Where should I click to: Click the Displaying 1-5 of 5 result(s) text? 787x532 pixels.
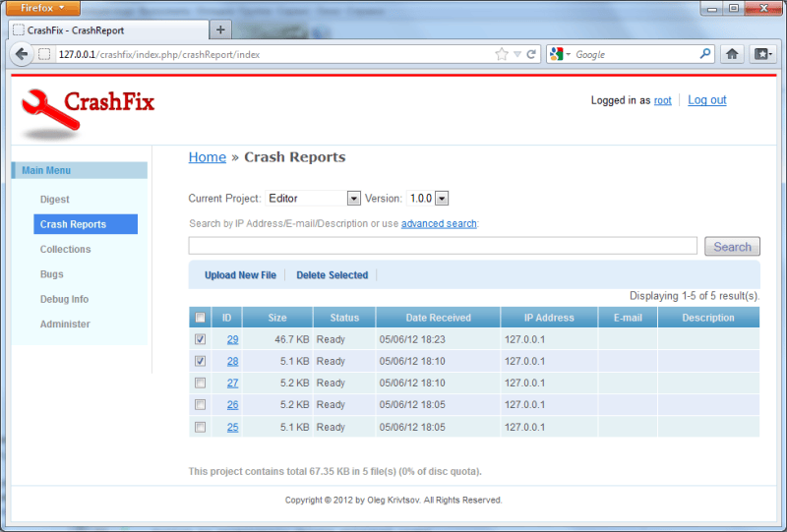click(x=695, y=296)
